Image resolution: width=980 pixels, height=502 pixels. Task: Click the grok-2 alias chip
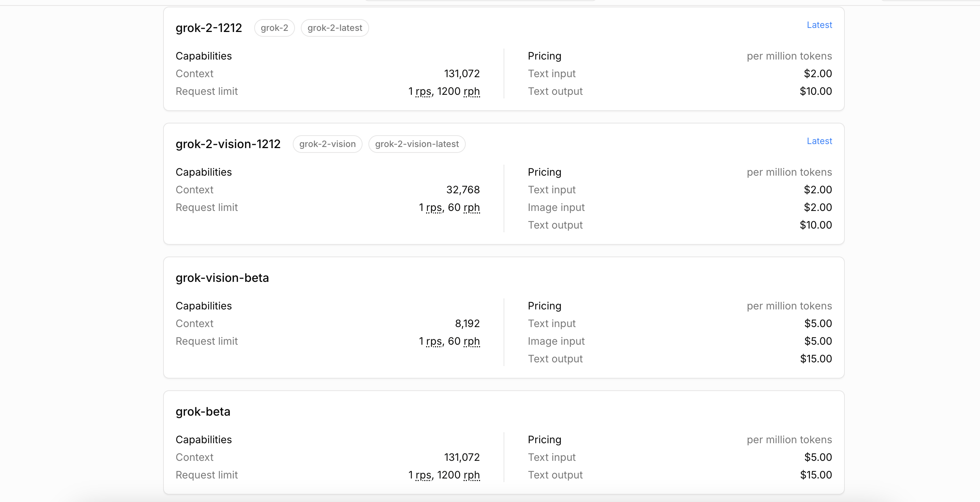coord(274,28)
